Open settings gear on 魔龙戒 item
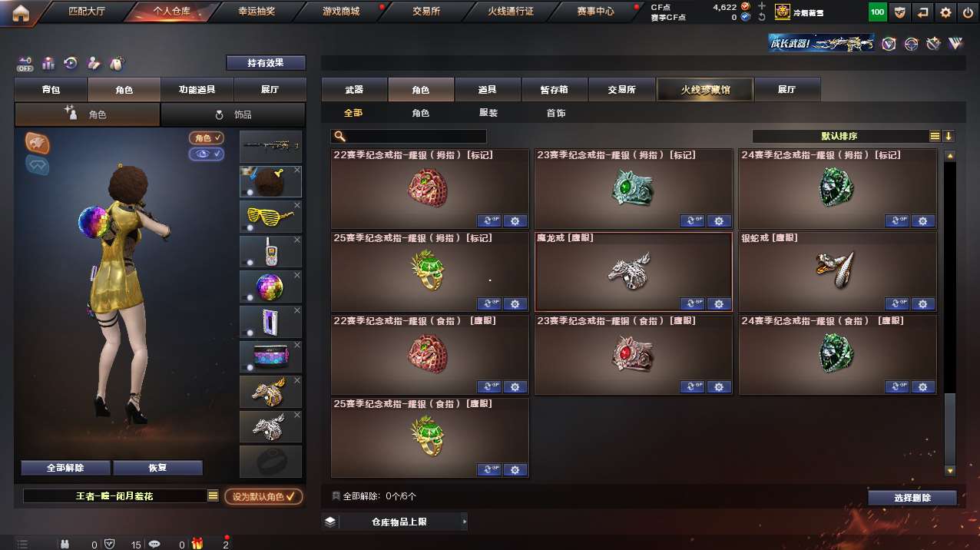Screen dimensions: 980x550 (719, 303)
